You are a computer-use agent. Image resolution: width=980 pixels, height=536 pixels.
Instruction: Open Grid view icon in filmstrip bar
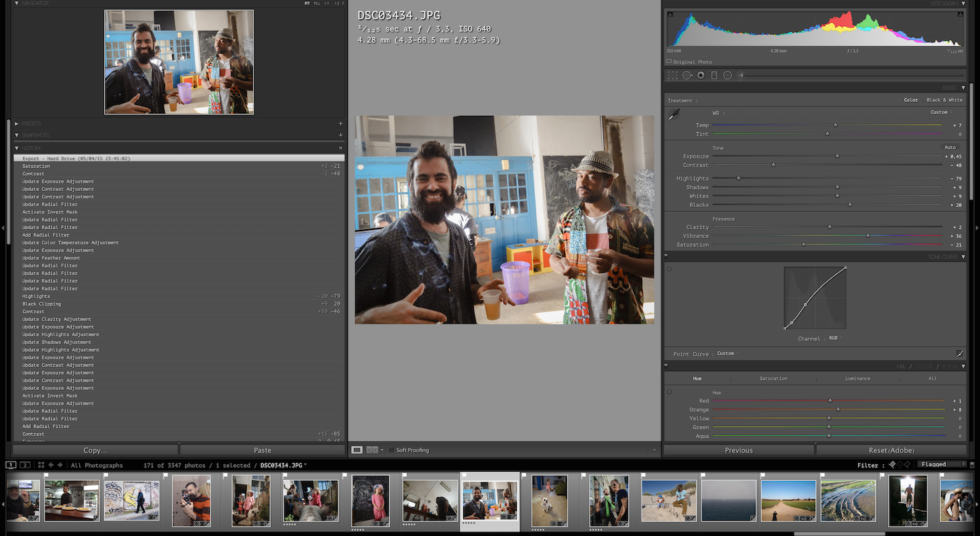point(41,465)
